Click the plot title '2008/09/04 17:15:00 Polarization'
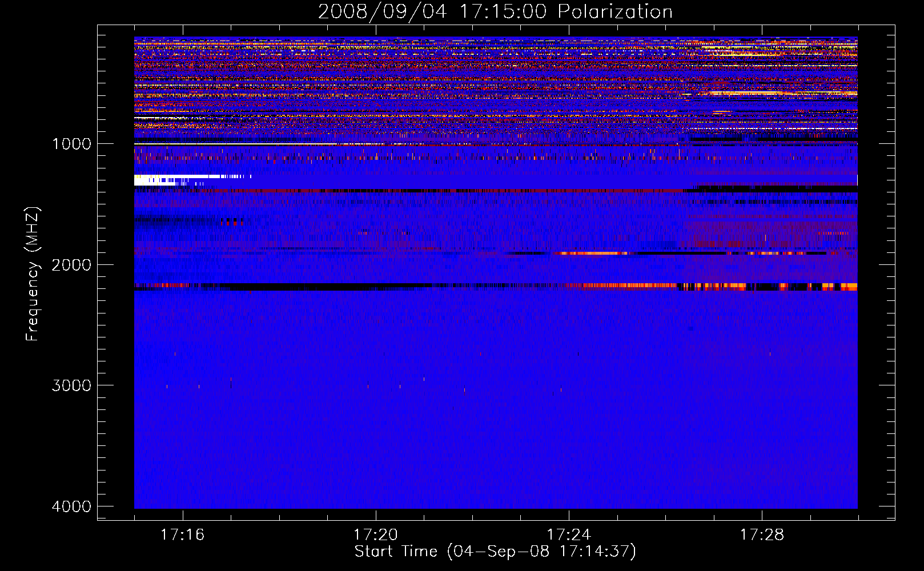Image resolution: width=924 pixels, height=571 pixels. tap(495, 11)
